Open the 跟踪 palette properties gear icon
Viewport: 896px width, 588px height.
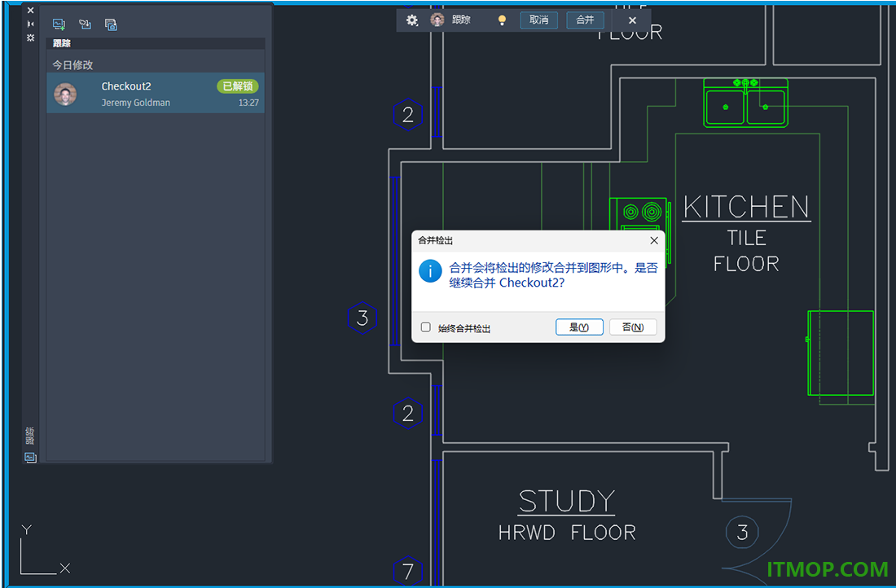[x=30, y=37]
